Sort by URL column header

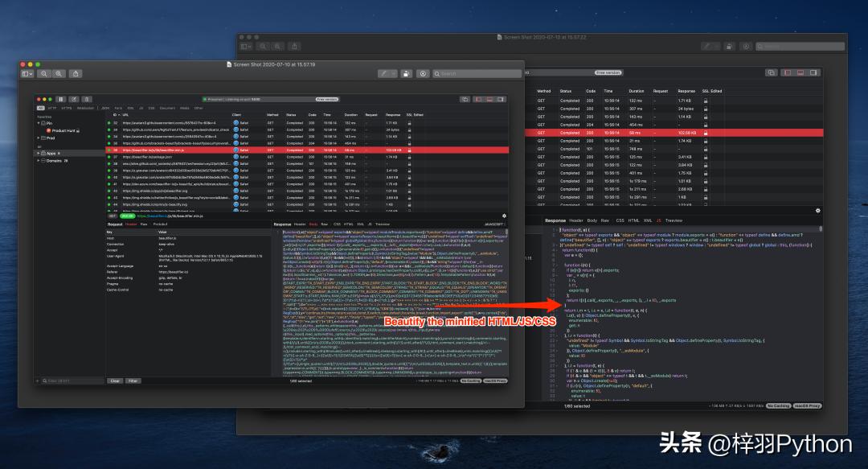click(x=125, y=115)
